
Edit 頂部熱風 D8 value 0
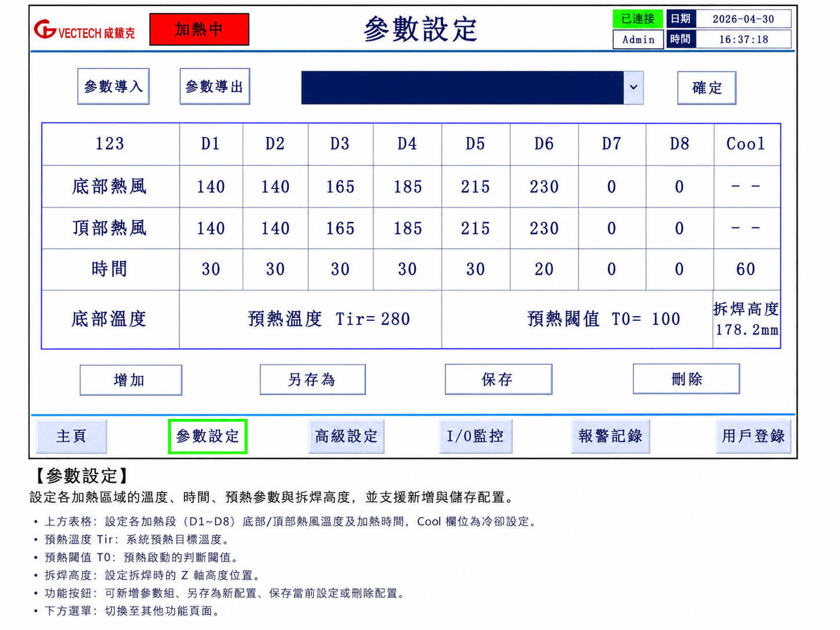coord(679,229)
